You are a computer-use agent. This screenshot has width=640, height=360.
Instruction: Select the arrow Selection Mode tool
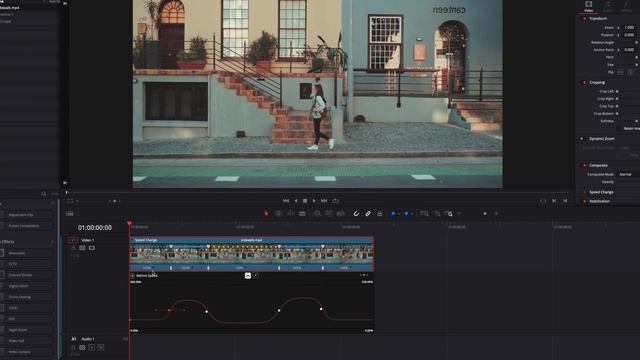(x=267, y=213)
